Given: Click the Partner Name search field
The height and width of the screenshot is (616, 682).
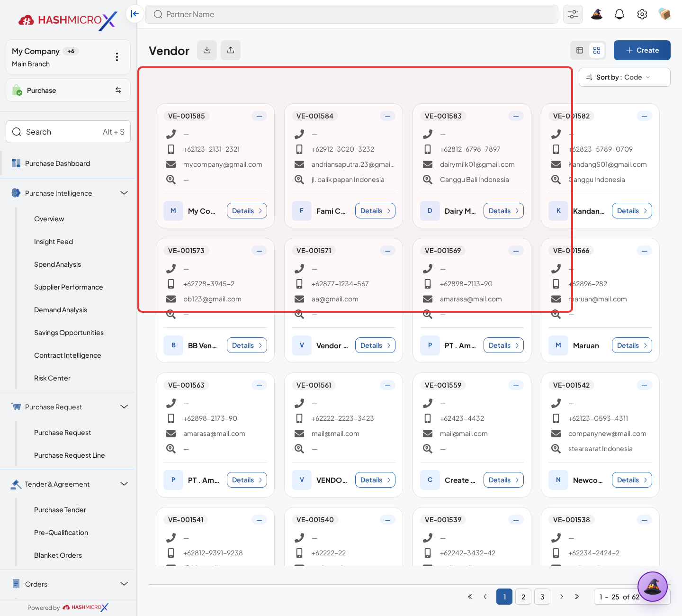Looking at the screenshot, I should tap(351, 14).
